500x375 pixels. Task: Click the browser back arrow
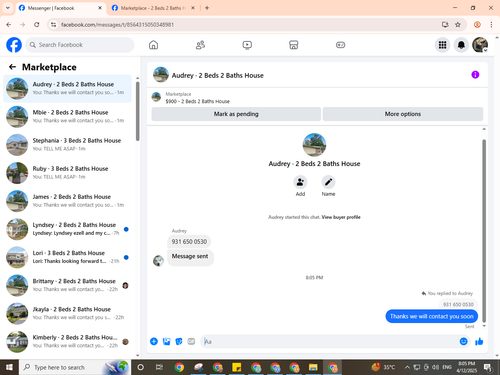click(x=9, y=25)
